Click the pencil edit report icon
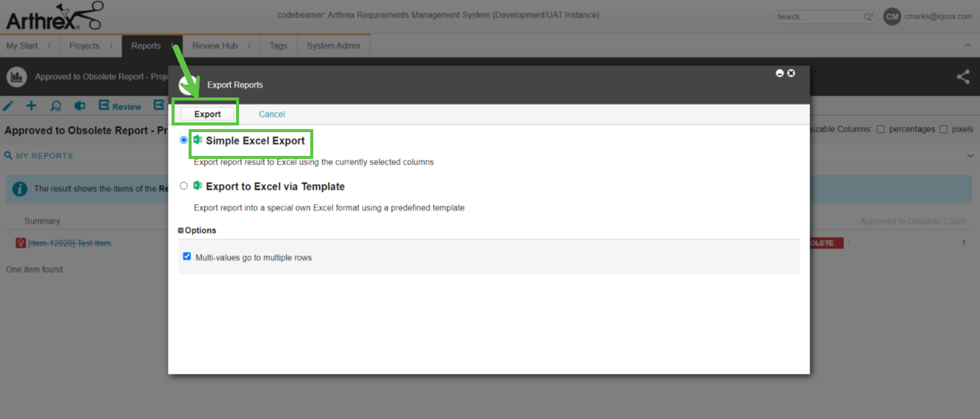 pos(8,106)
